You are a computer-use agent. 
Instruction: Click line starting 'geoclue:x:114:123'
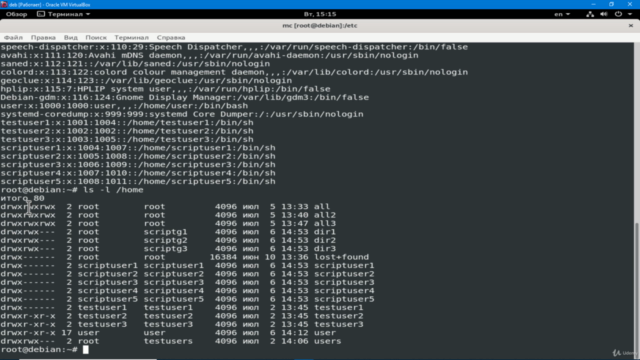146,80
